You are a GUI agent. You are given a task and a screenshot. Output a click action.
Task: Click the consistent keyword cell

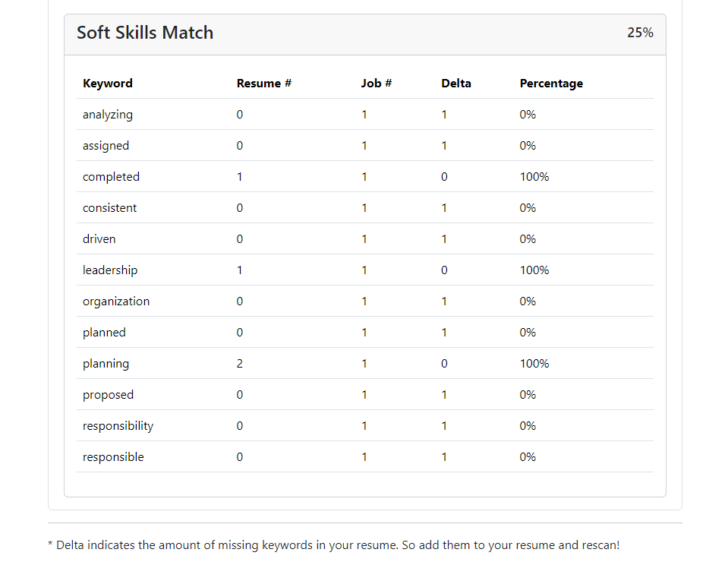[x=109, y=207]
